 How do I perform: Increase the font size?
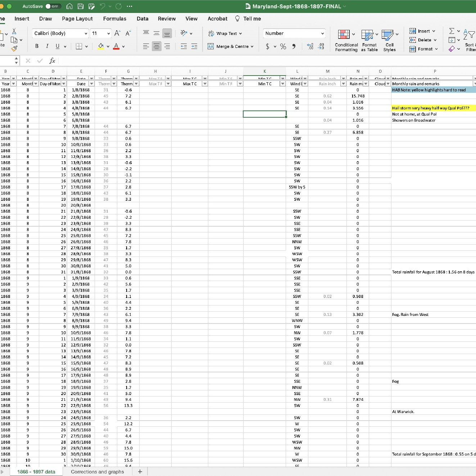click(x=117, y=33)
